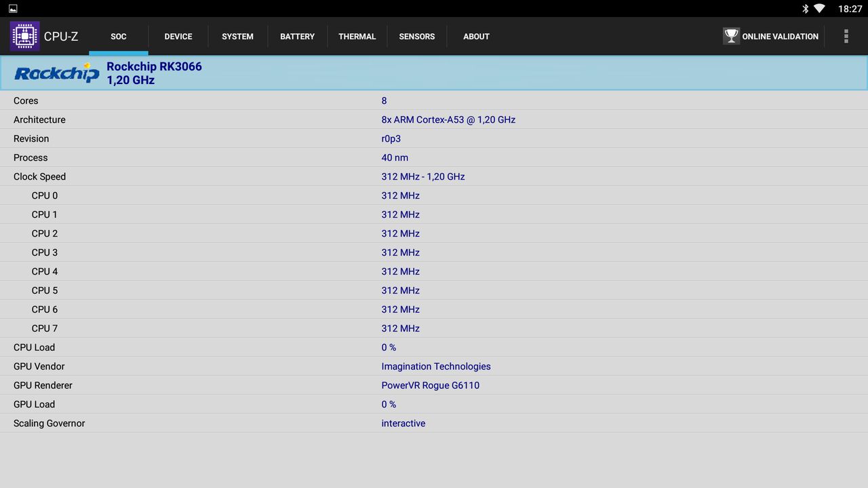Image resolution: width=868 pixels, height=488 pixels.
Task: Click the 312 MHz value for CPU 0
Action: [400, 195]
